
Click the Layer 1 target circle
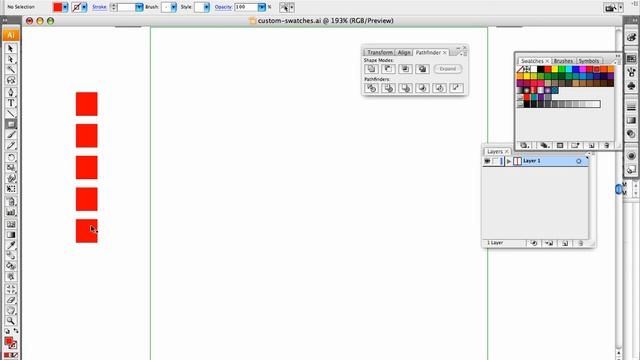click(x=578, y=161)
